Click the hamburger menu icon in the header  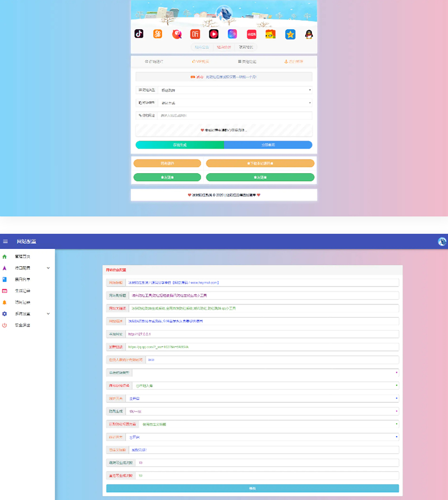pos(6,242)
